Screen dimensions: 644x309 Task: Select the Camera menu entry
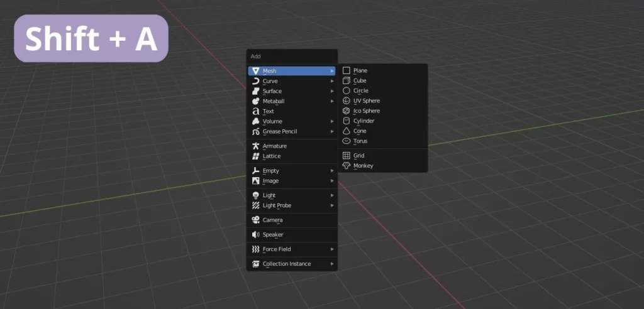[292, 220]
